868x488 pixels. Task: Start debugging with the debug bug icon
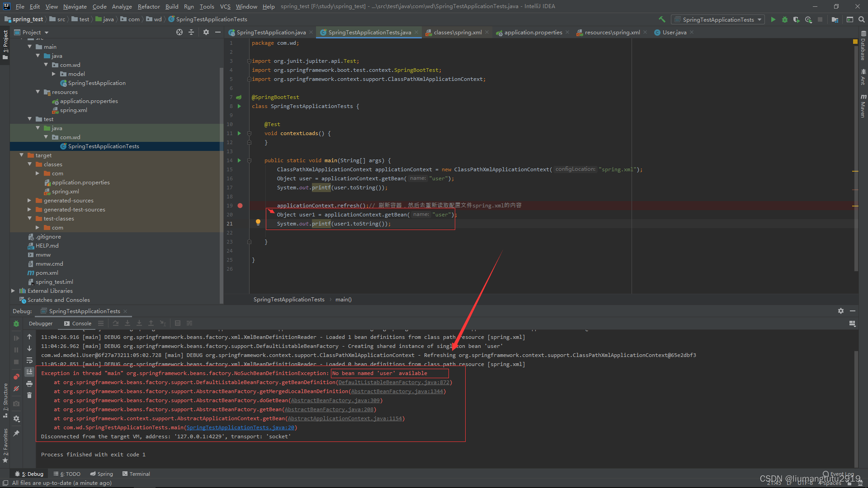(784, 19)
